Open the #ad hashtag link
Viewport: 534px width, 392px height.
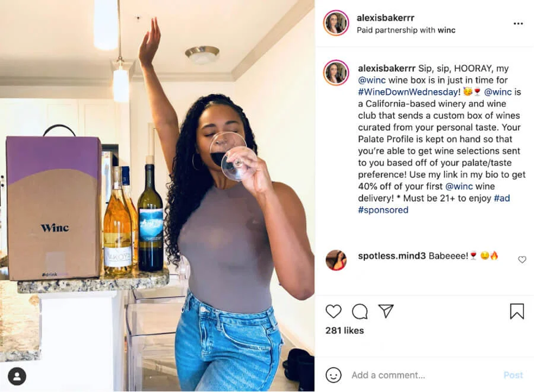pos(501,198)
